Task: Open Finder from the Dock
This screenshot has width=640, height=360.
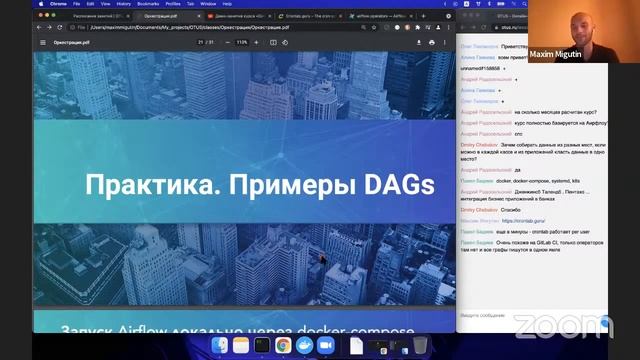Action: (x=220, y=345)
